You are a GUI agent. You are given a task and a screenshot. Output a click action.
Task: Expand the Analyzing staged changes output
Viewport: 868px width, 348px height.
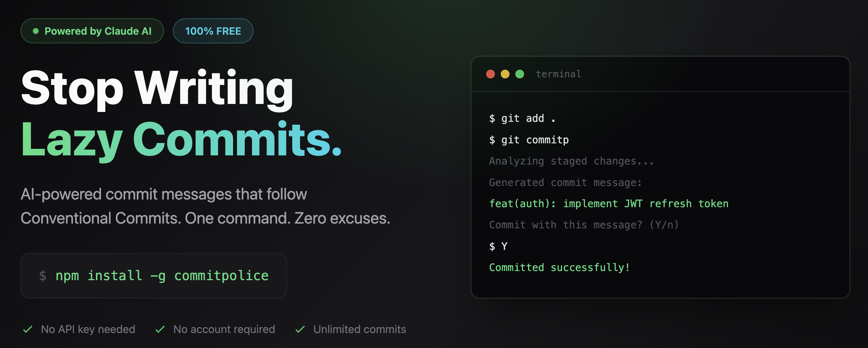point(571,161)
